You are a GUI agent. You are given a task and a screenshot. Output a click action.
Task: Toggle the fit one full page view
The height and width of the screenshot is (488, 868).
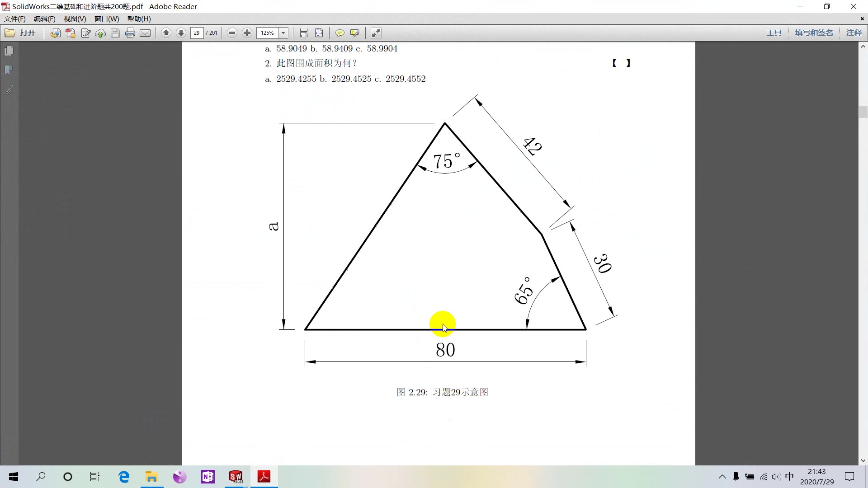[319, 33]
